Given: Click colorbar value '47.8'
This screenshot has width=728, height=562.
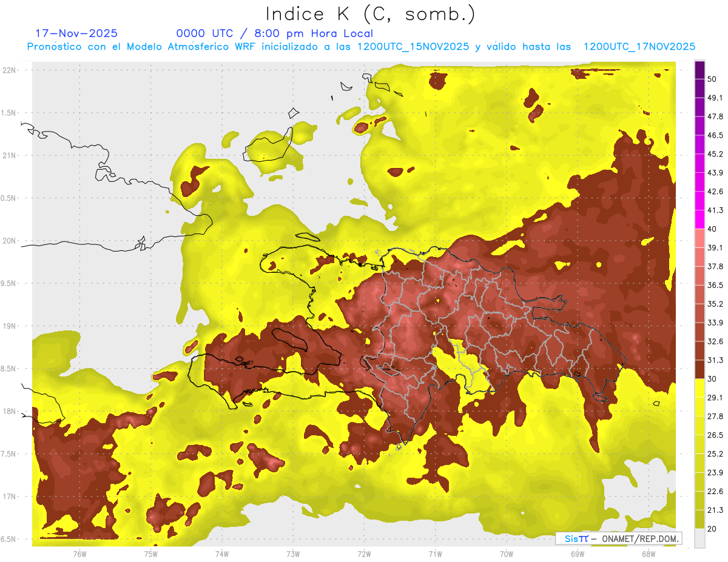Looking at the screenshot, I should [x=715, y=116].
